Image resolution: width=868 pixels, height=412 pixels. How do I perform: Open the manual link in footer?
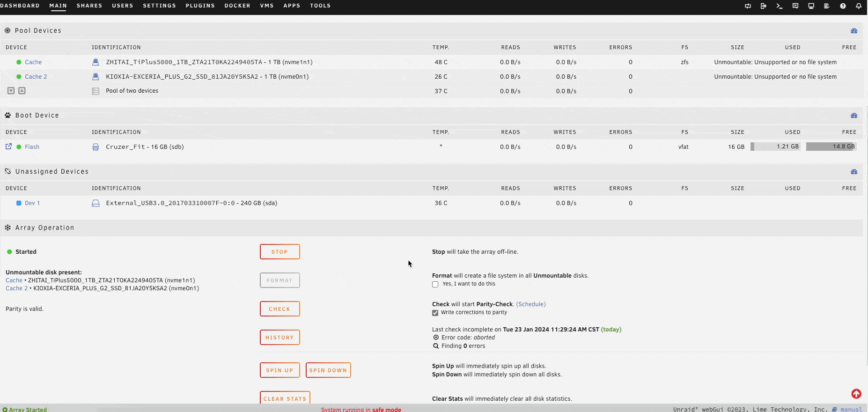pos(851,409)
